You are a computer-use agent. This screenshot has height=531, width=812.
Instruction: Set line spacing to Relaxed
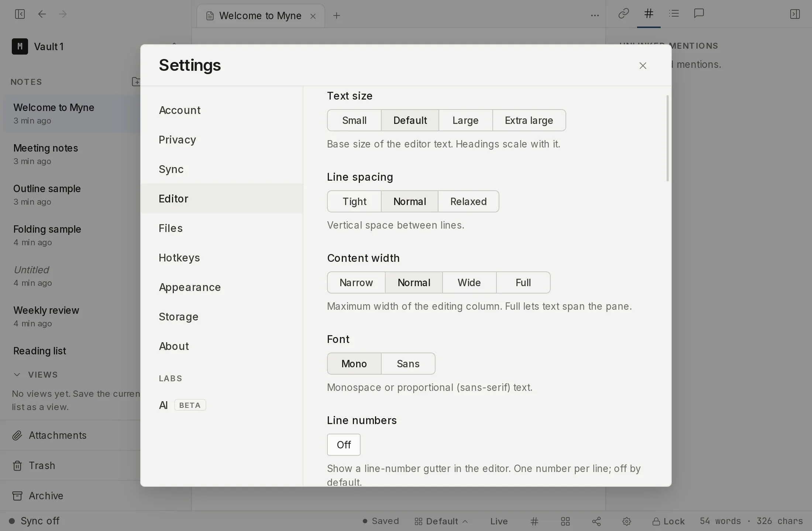click(468, 201)
